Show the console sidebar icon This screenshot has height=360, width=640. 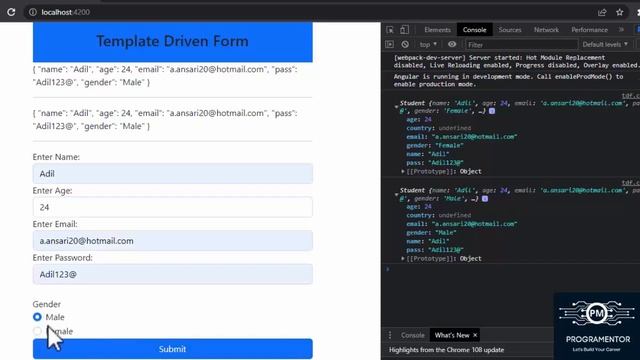(x=389, y=44)
